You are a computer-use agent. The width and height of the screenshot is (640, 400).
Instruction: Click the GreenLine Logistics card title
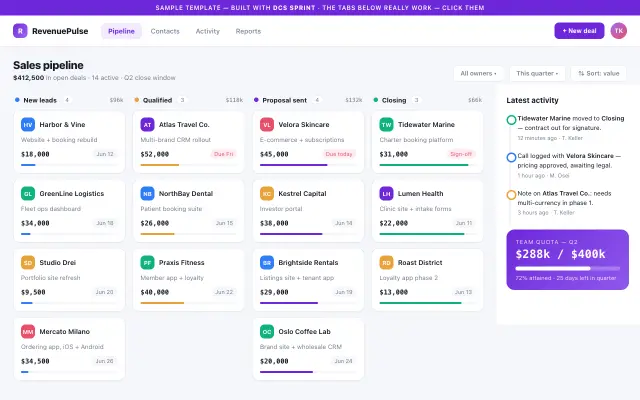click(x=72, y=193)
